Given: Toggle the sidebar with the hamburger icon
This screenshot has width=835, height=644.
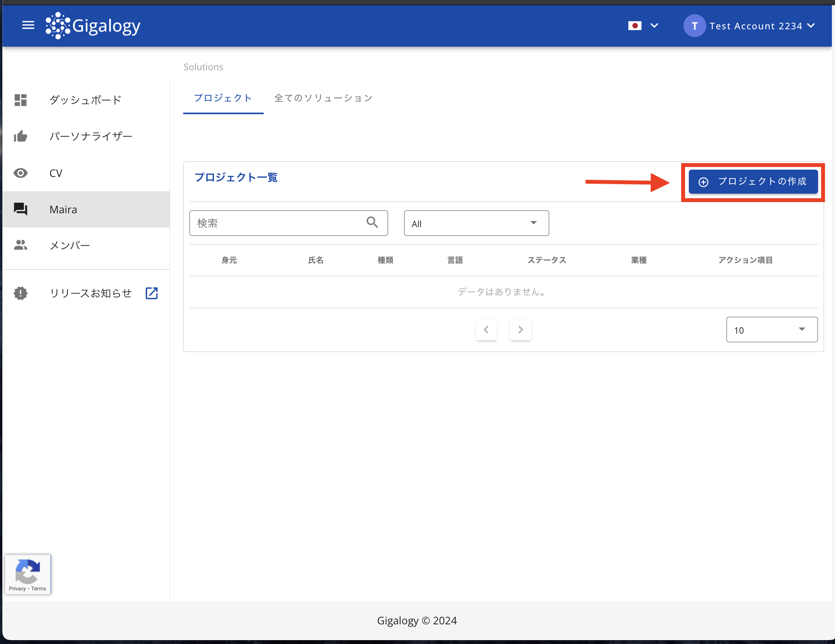Looking at the screenshot, I should [28, 25].
